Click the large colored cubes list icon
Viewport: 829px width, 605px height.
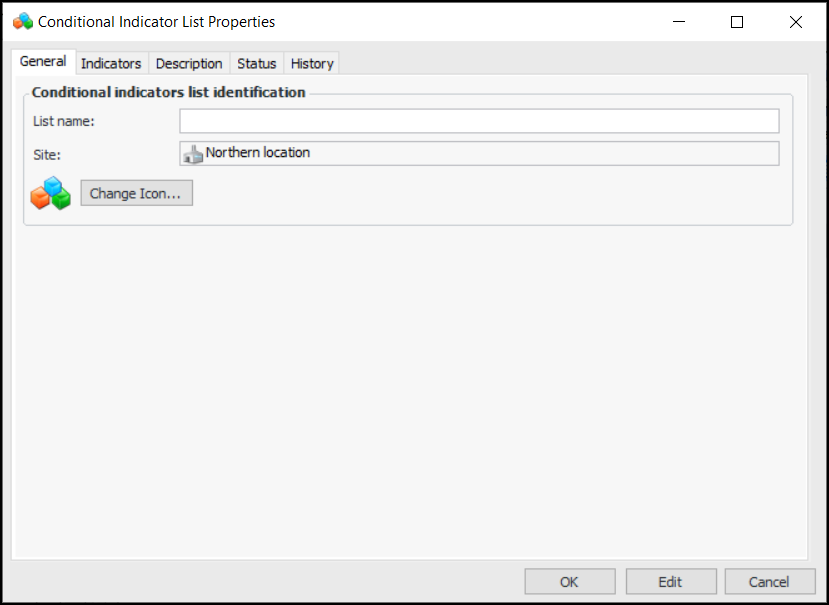[x=50, y=193]
